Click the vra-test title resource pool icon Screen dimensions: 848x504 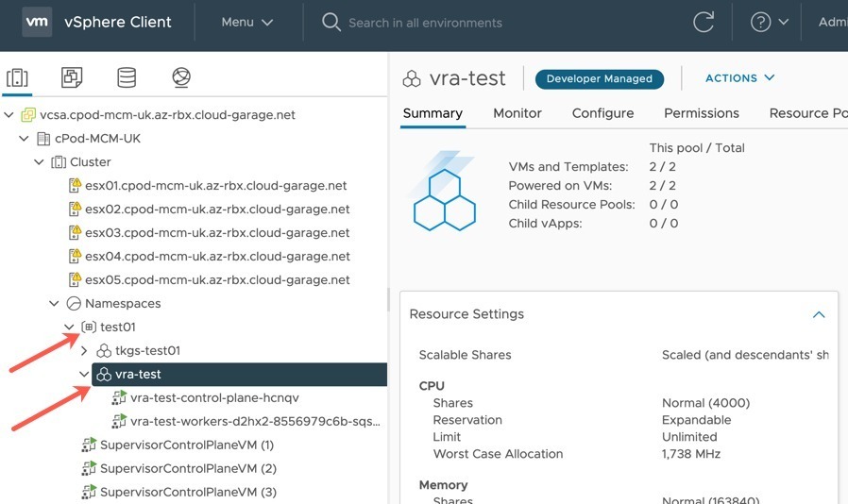coord(412,79)
